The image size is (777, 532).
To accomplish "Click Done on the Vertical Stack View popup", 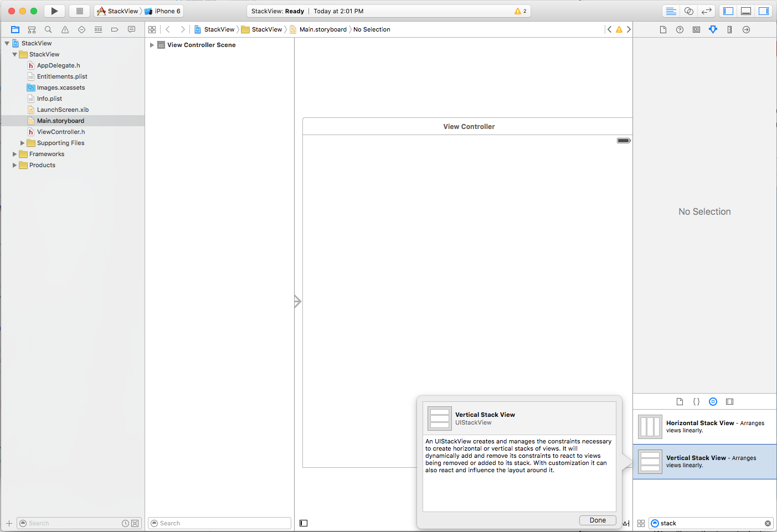I will click(598, 520).
